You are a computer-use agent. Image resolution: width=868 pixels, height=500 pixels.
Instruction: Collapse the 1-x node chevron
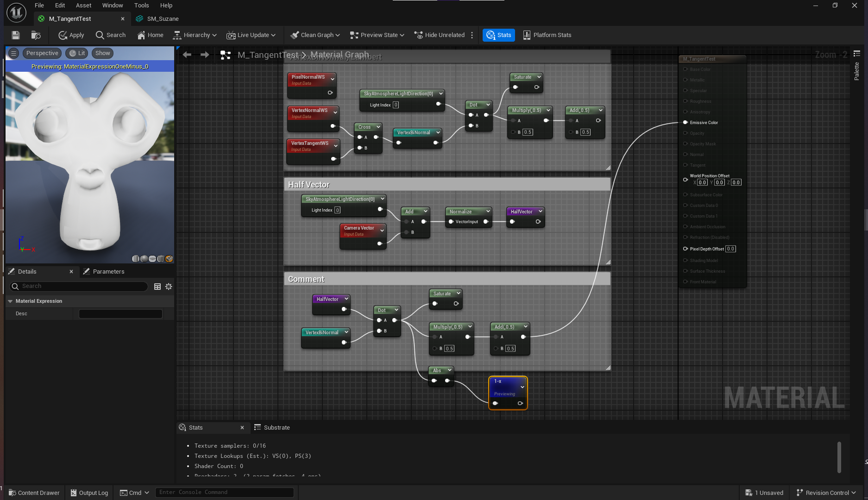[x=522, y=387]
